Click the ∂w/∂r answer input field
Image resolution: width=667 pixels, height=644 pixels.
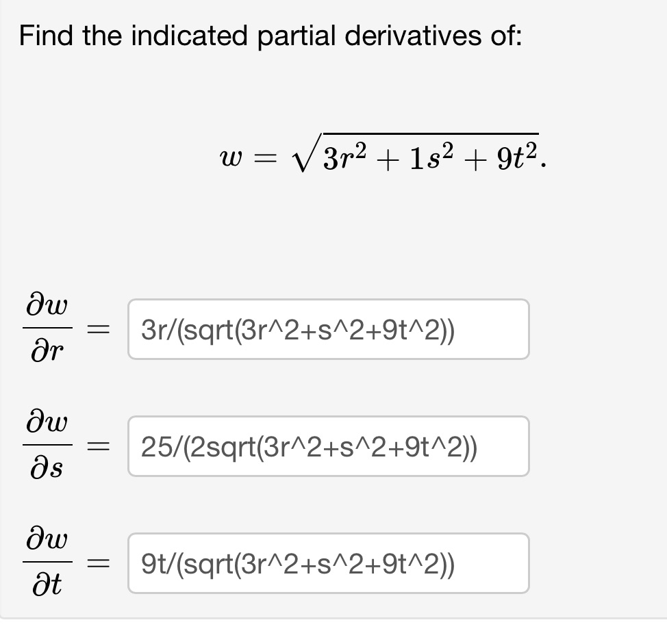click(x=328, y=329)
